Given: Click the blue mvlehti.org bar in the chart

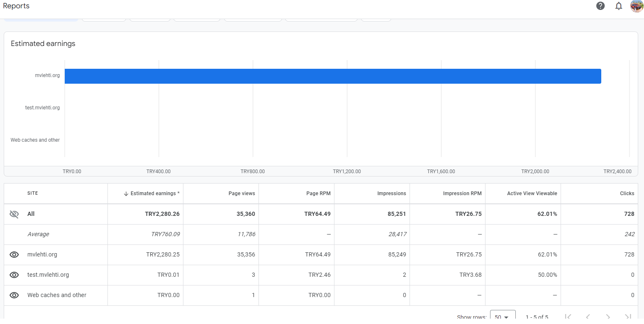Looking at the screenshot, I should tap(333, 76).
